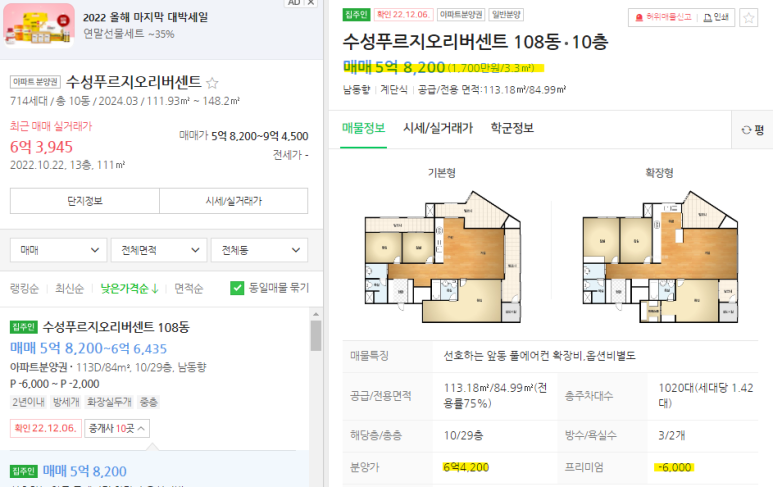Close the ad banner with X

(x=310, y=2)
